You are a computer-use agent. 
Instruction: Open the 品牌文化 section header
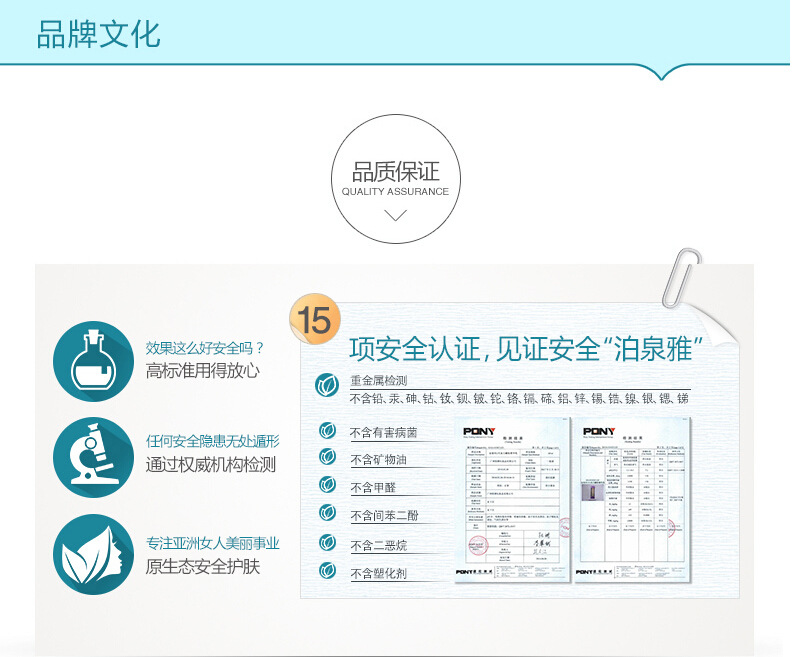coord(98,35)
